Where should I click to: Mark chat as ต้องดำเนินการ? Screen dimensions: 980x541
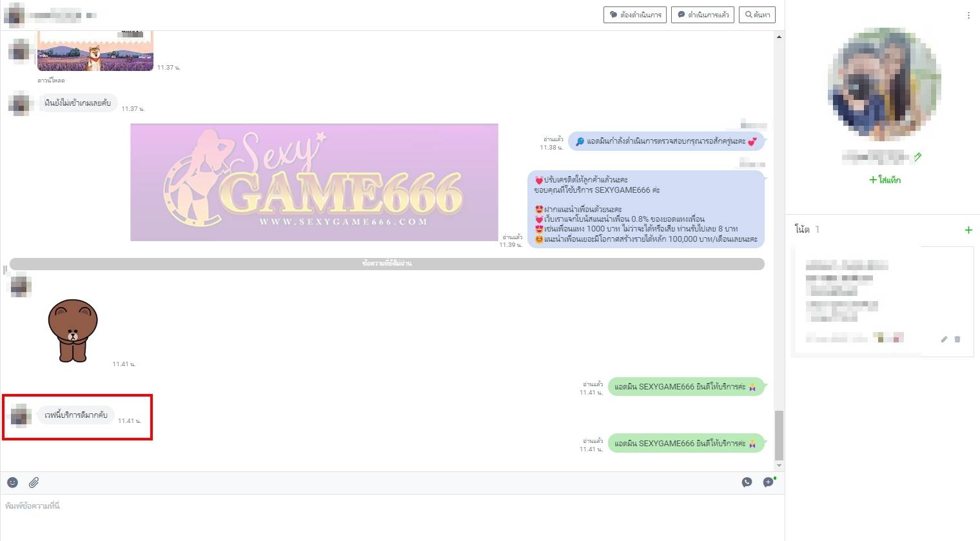(635, 15)
